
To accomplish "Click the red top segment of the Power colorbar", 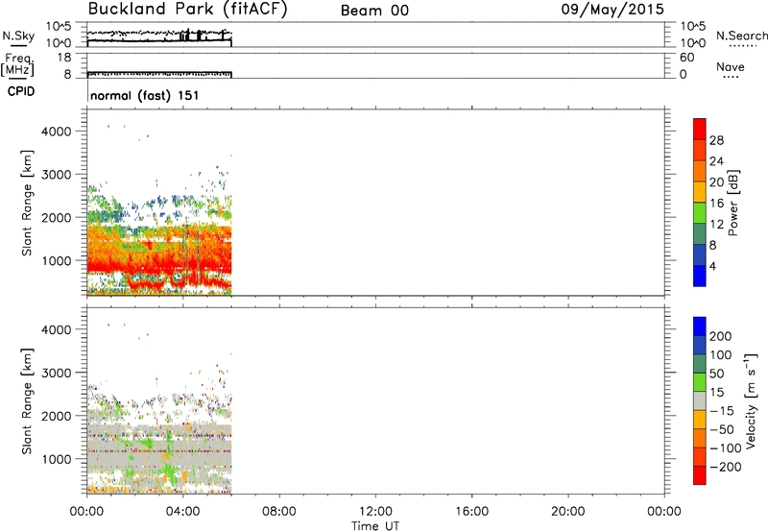I will click(700, 129).
